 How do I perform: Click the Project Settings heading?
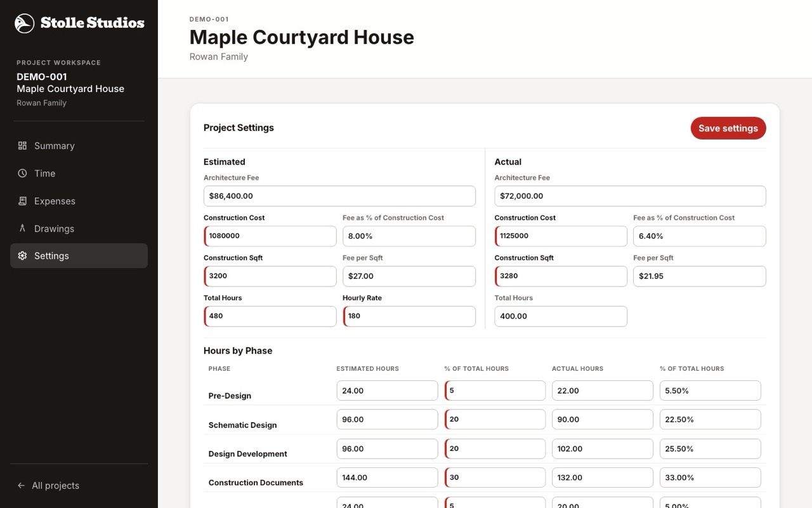click(239, 128)
